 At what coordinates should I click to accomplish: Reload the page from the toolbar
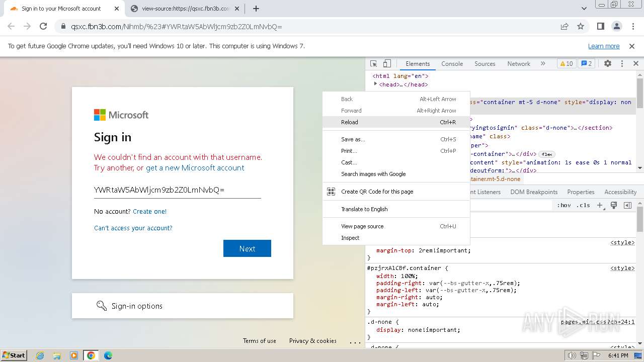tap(43, 27)
